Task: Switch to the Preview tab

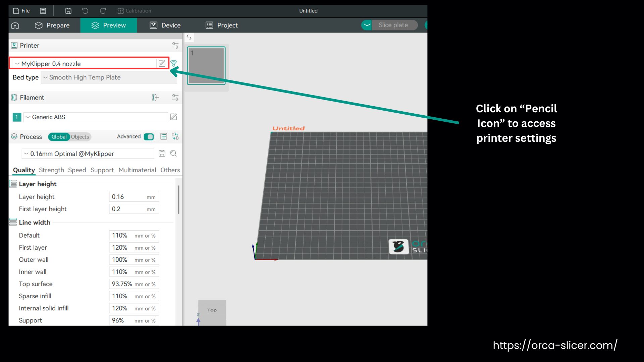Action: (108, 25)
